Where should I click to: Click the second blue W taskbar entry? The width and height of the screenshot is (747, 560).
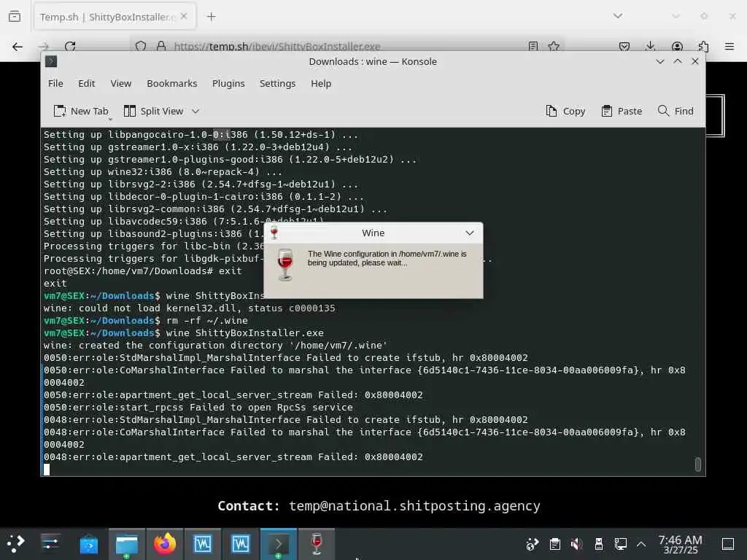[x=241, y=544]
